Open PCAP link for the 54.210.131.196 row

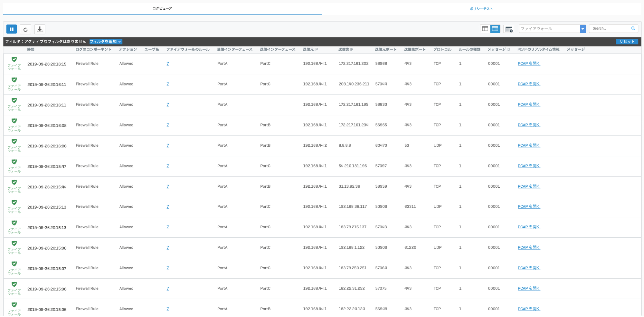[529, 166]
